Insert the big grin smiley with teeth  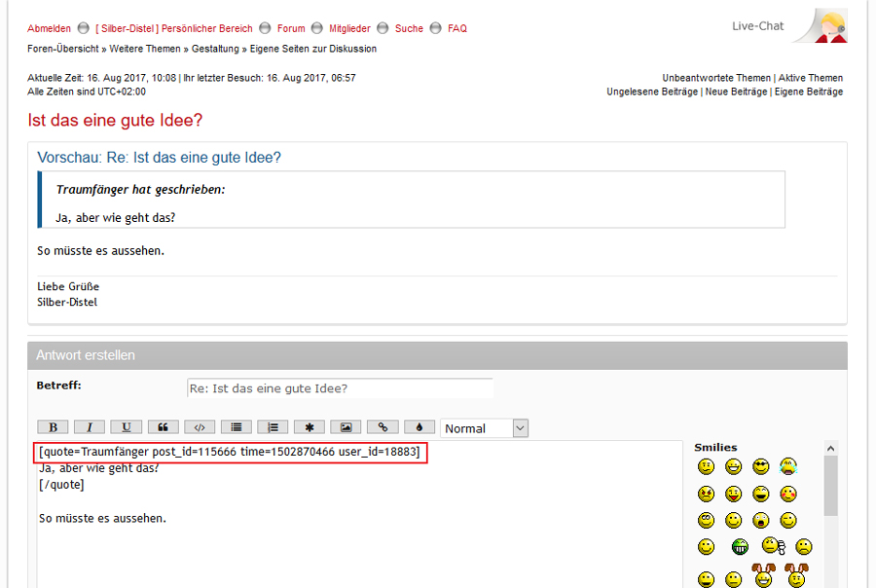[x=734, y=466]
